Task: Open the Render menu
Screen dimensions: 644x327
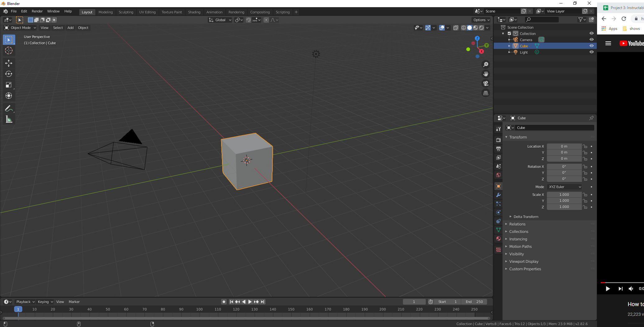Action: click(37, 11)
